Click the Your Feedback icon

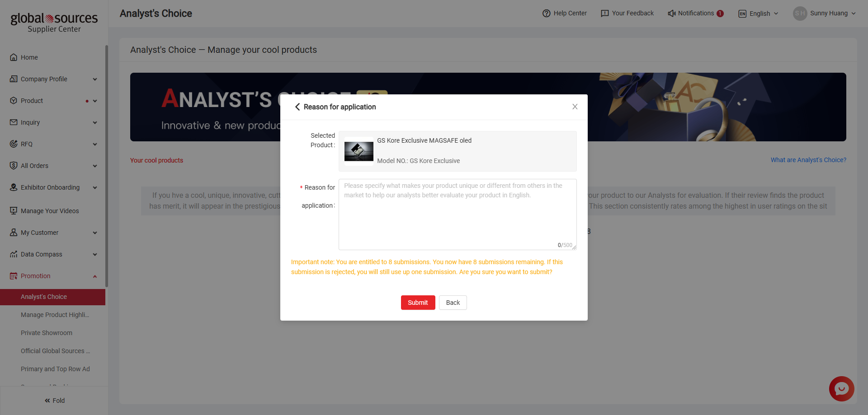(x=604, y=14)
